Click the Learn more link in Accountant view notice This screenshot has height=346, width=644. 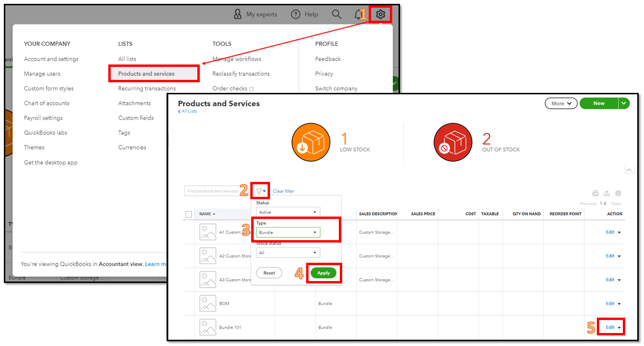[x=156, y=264]
